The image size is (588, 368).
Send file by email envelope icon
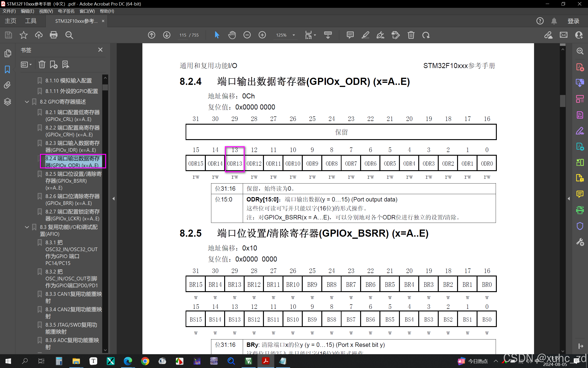coord(563,35)
